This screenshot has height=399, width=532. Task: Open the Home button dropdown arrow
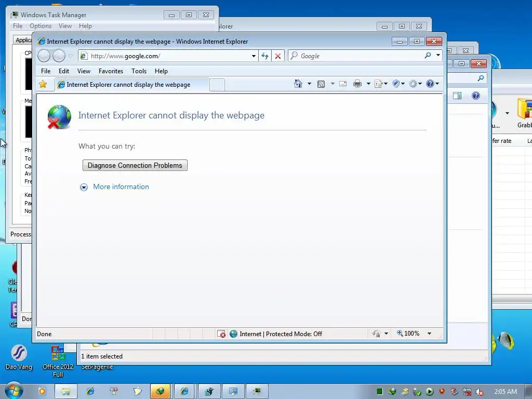pyautogui.click(x=309, y=84)
